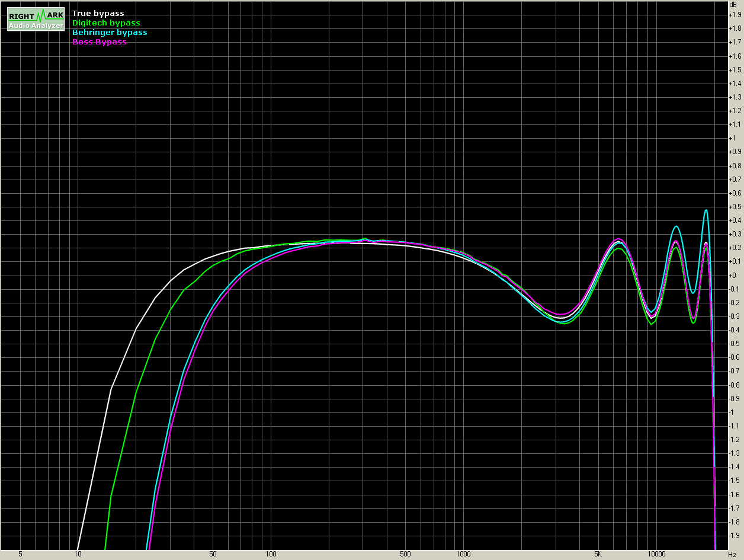Click the tallest cyan curve peak
744x560 pixels.
coord(705,210)
